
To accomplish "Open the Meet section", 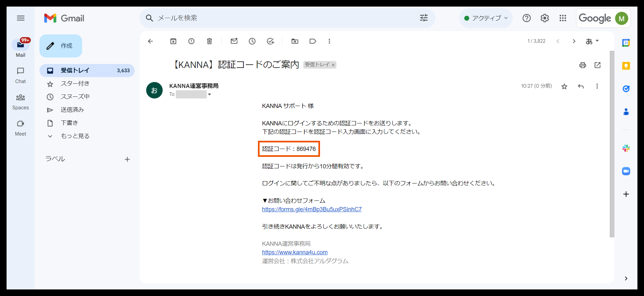I will (20, 128).
